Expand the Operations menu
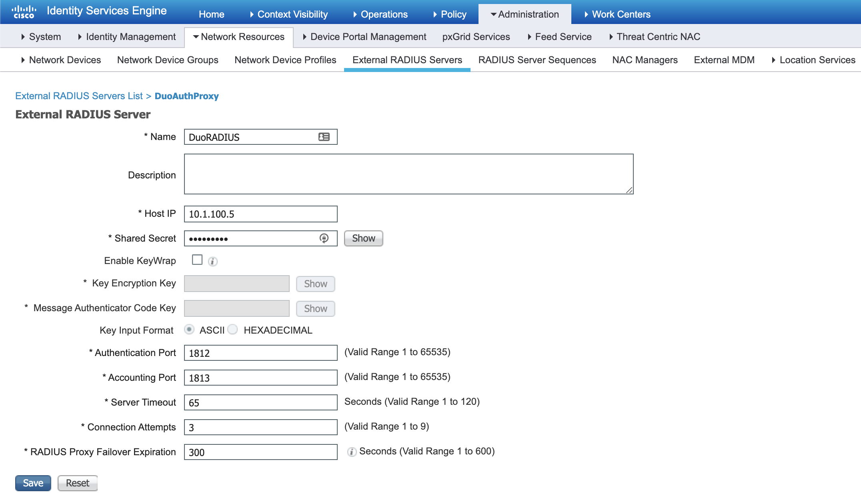Viewport: 861px width, 504px height. [384, 14]
